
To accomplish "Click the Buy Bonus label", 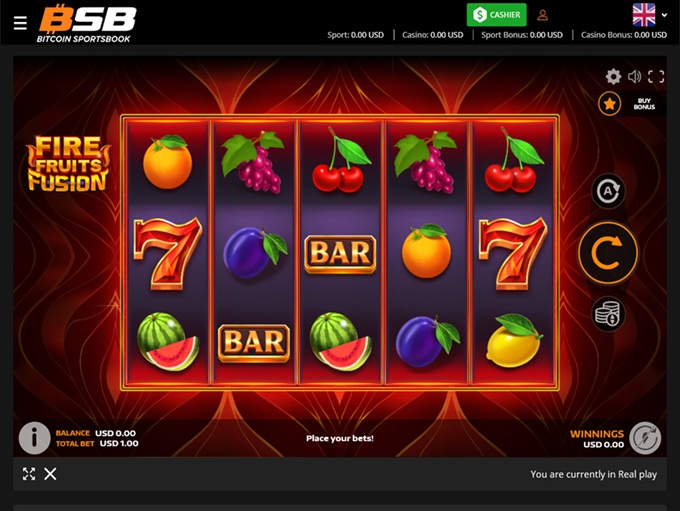I will [x=644, y=104].
